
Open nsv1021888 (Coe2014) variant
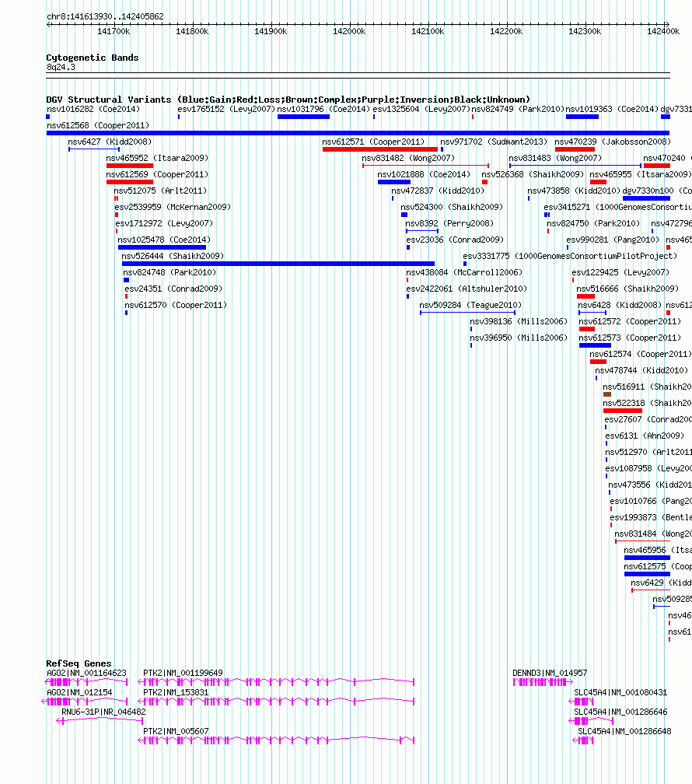424,174
